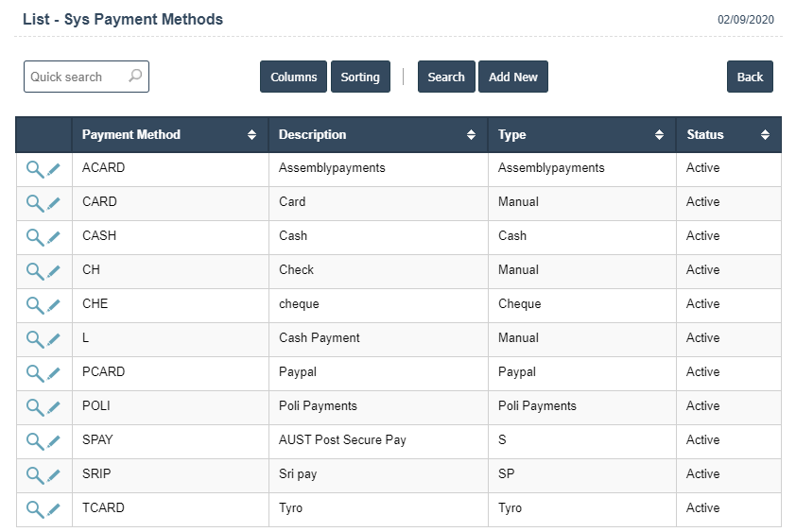This screenshot has height=532, width=796.
Task: Edit the TCARD row via pencil icon
Action: (54, 509)
